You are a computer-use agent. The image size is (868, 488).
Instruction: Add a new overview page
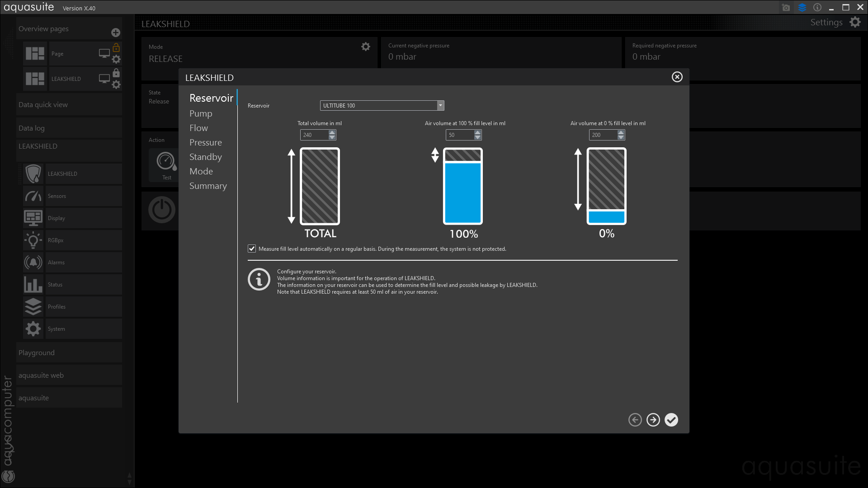[116, 33]
